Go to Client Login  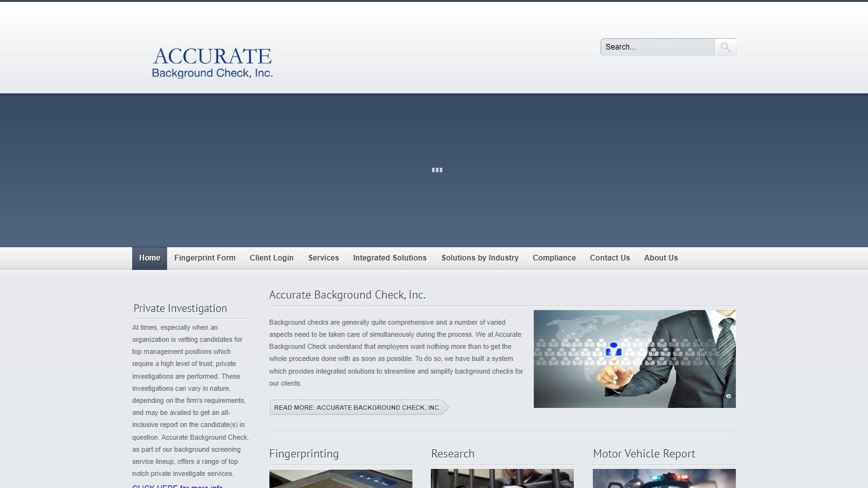tap(271, 258)
